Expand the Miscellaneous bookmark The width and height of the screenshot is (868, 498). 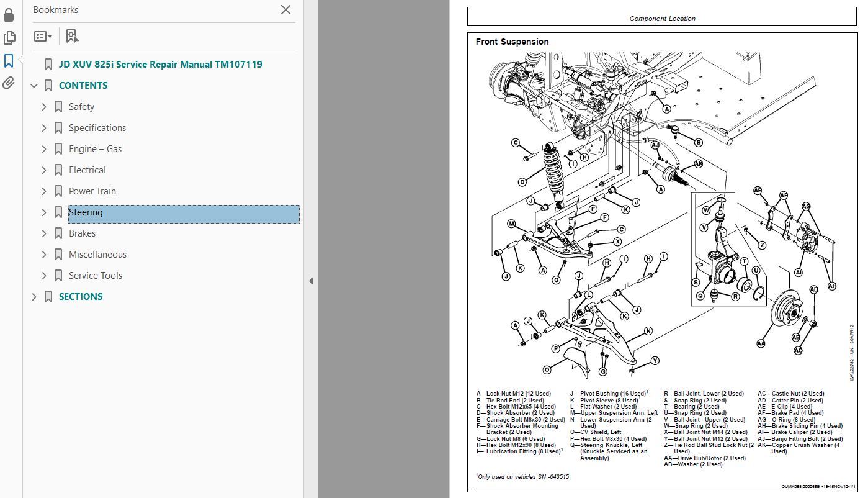click(44, 255)
